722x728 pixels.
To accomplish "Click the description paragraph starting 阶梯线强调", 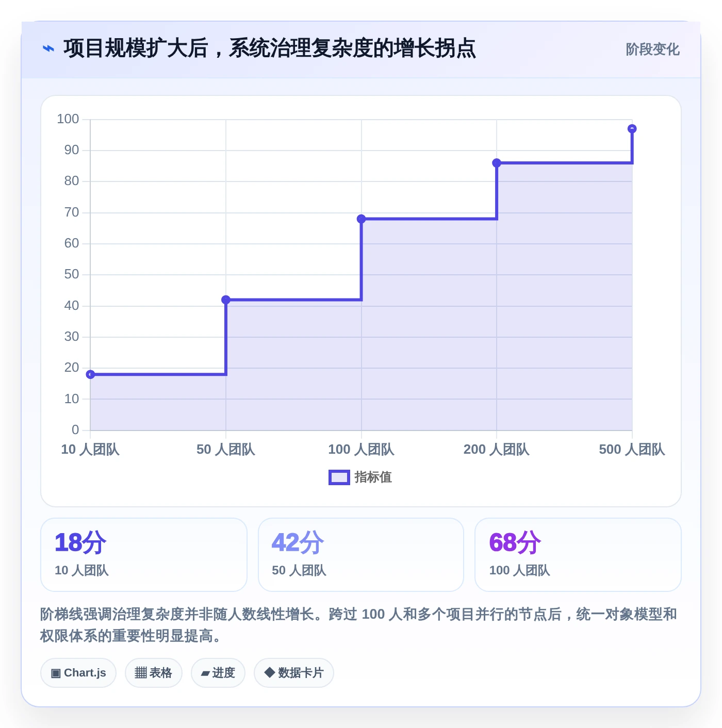I will pyautogui.click(x=358, y=625).
